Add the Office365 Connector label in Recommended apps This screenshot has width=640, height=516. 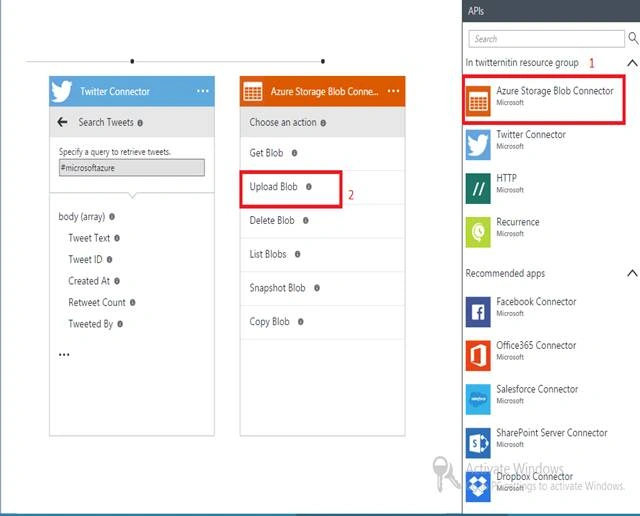tap(536, 345)
